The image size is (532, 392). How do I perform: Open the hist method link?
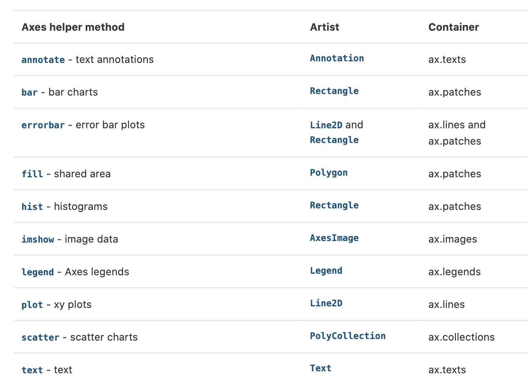(x=32, y=207)
